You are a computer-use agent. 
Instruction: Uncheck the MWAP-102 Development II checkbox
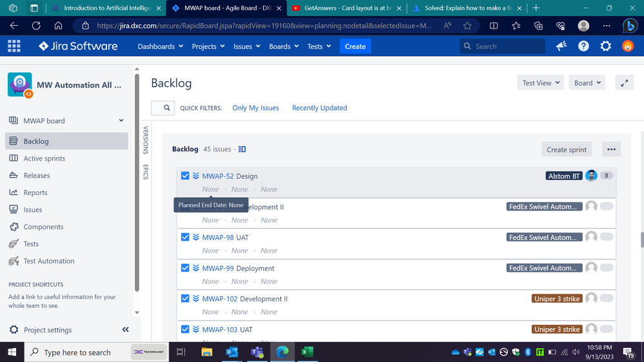tap(185, 298)
